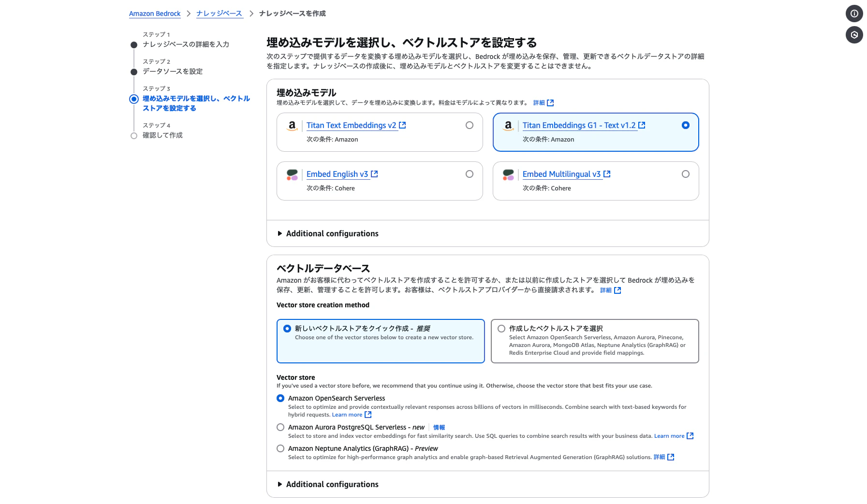Go to step 1 ナレッジベースの詳細を入力
The width and height of the screenshot is (867, 504).
click(x=186, y=44)
